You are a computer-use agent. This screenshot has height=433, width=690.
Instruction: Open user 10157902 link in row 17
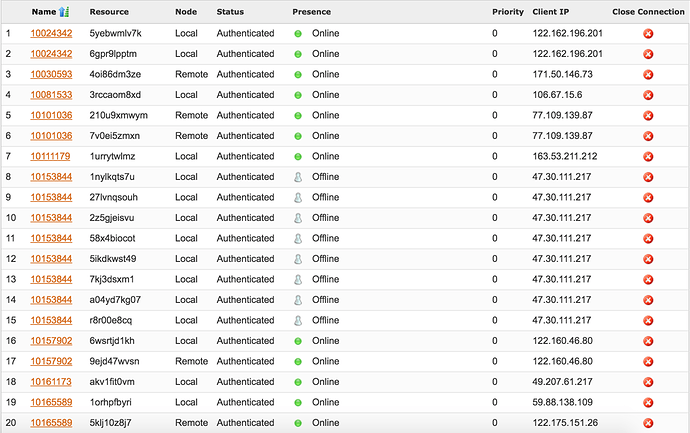coord(51,361)
